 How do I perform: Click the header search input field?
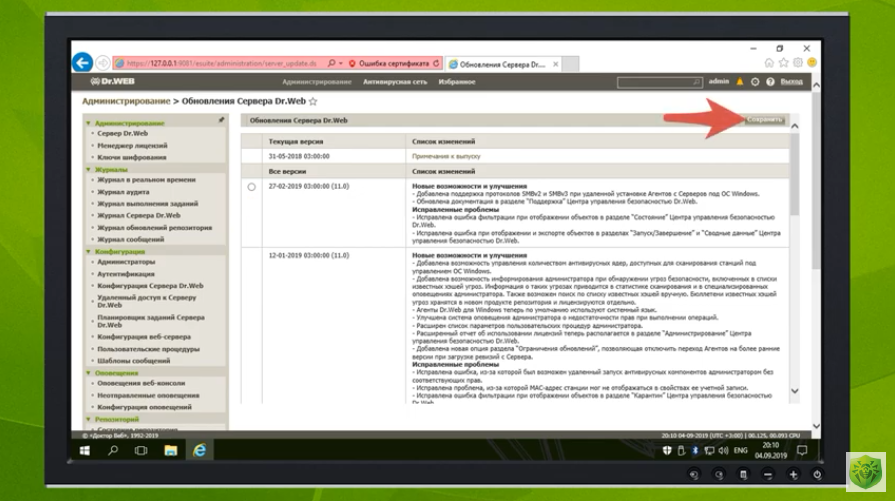click(x=659, y=82)
